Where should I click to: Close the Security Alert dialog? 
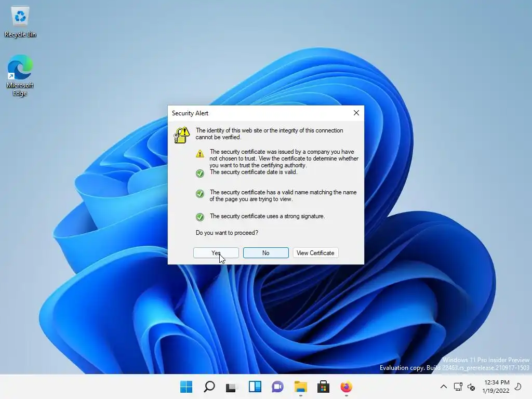356,113
